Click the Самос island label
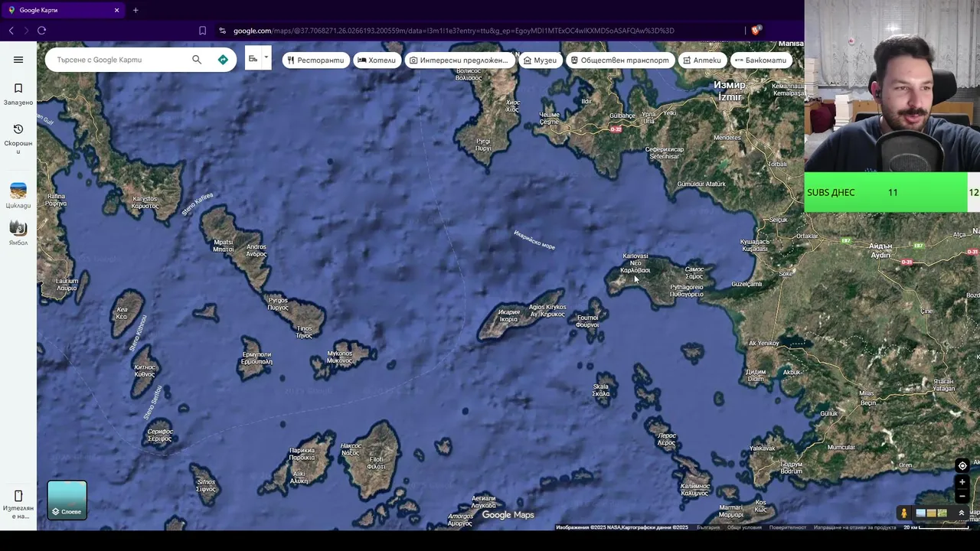The image size is (980, 551). tap(694, 272)
